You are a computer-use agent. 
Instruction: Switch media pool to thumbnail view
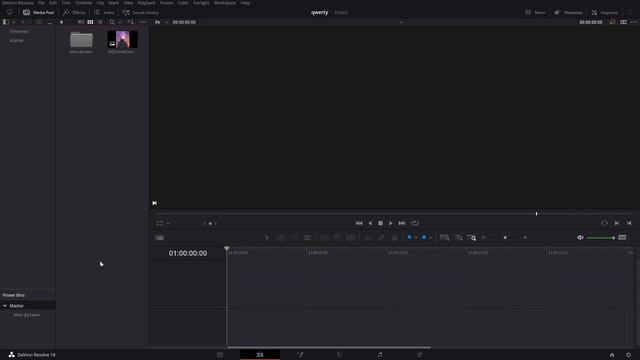[90, 22]
